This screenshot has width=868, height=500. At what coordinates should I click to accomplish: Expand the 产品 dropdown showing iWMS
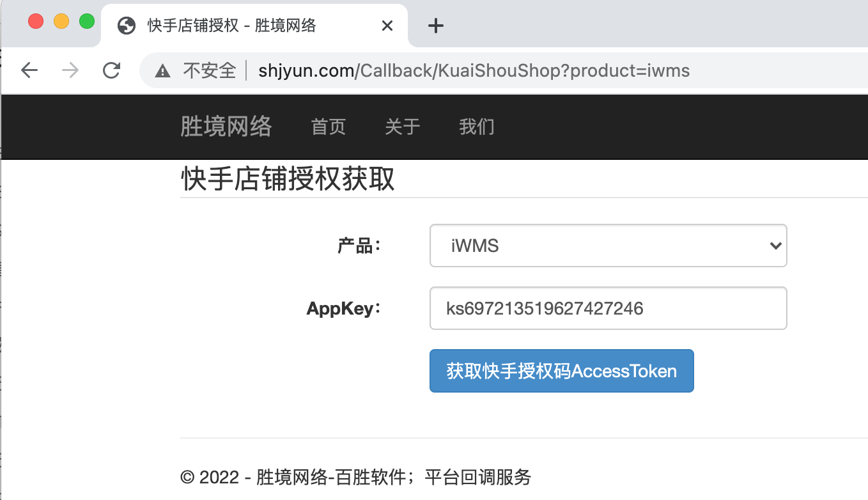point(607,246)
